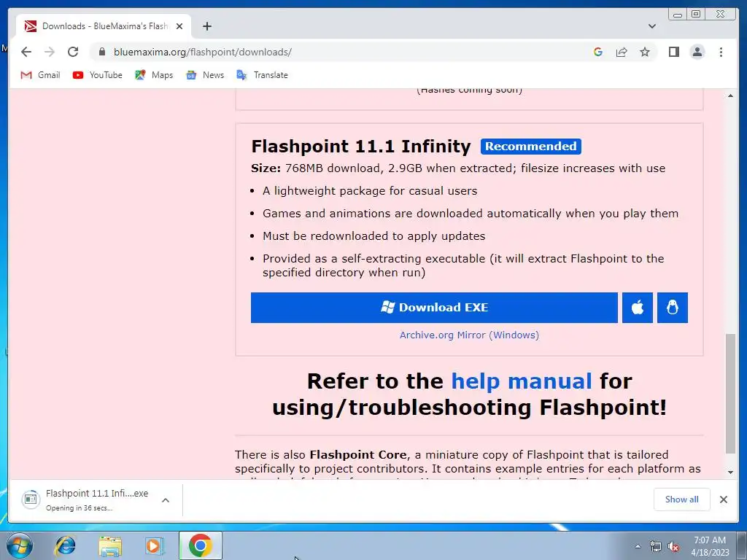Click the address bar URL
The image size is (747, 560).
pyautogui.click(x=203, y=52)
